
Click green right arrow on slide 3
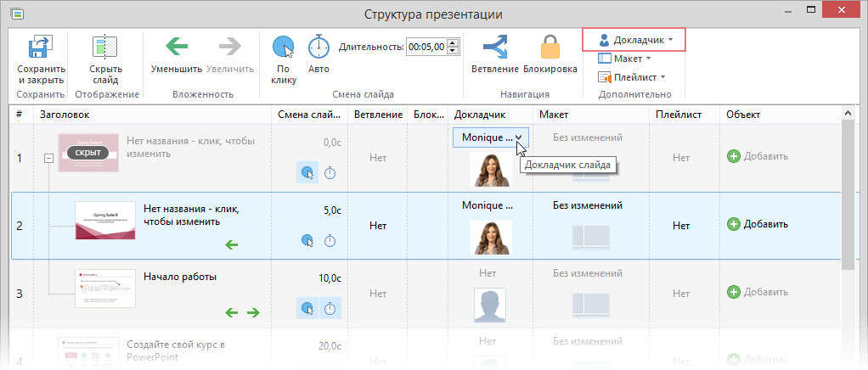[253, 312]
